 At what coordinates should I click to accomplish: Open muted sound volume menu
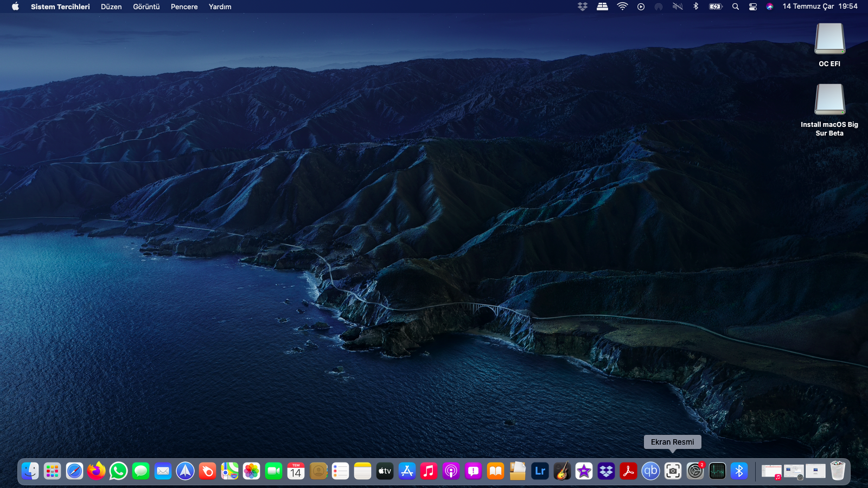click(x=678, y=7)
